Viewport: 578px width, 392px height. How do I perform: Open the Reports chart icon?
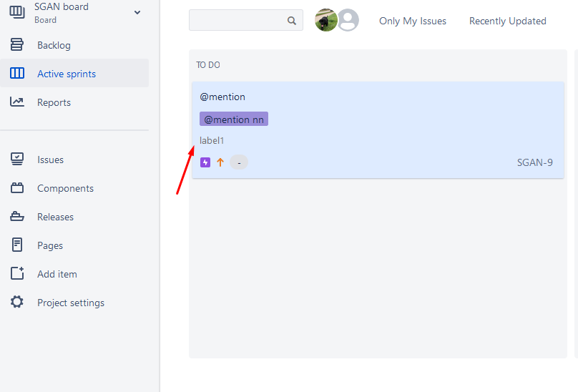pos(17,102)
